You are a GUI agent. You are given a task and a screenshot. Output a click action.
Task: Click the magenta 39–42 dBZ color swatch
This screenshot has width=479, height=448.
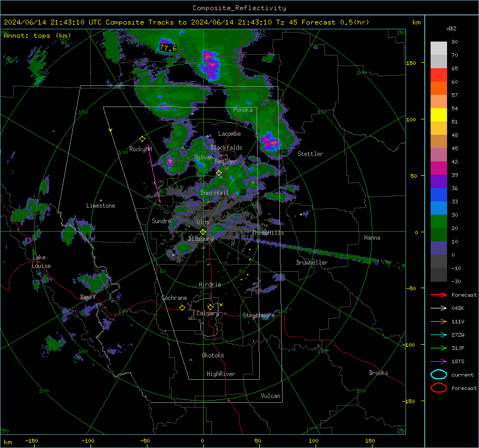(x=439, y=168)
